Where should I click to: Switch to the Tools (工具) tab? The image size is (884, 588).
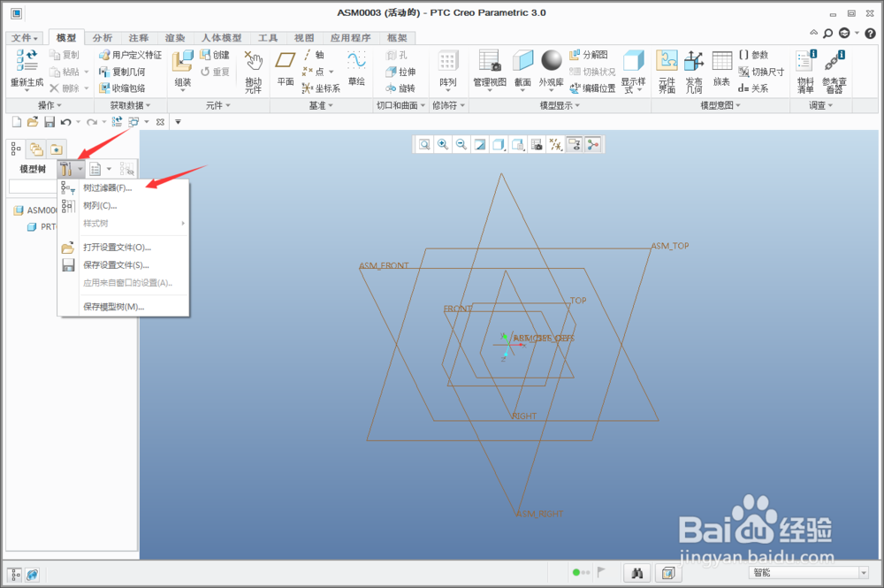268,38
